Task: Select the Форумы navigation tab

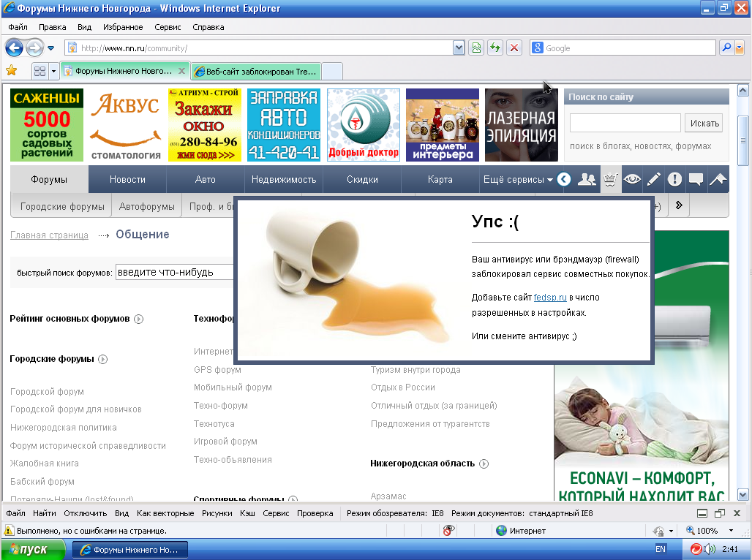Action: 49,179
